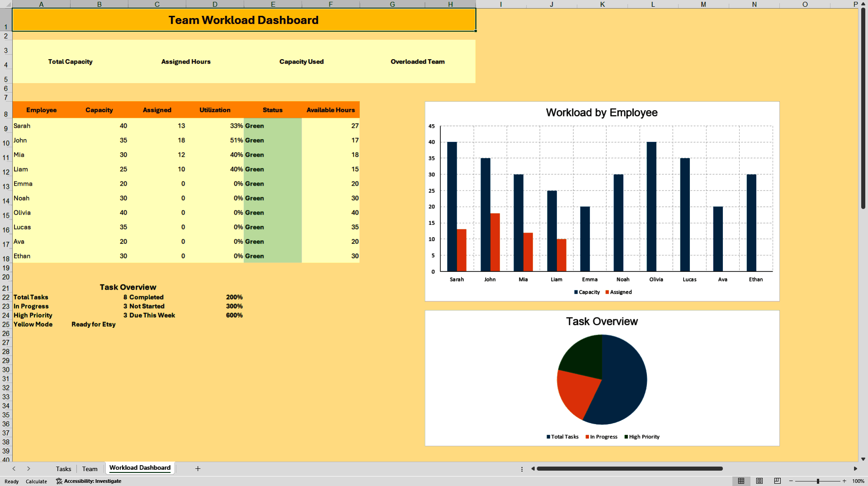This screenshot has height=486, width=868.
Task: Select the Yellow Mode label cell
Action: coord(41,324)
